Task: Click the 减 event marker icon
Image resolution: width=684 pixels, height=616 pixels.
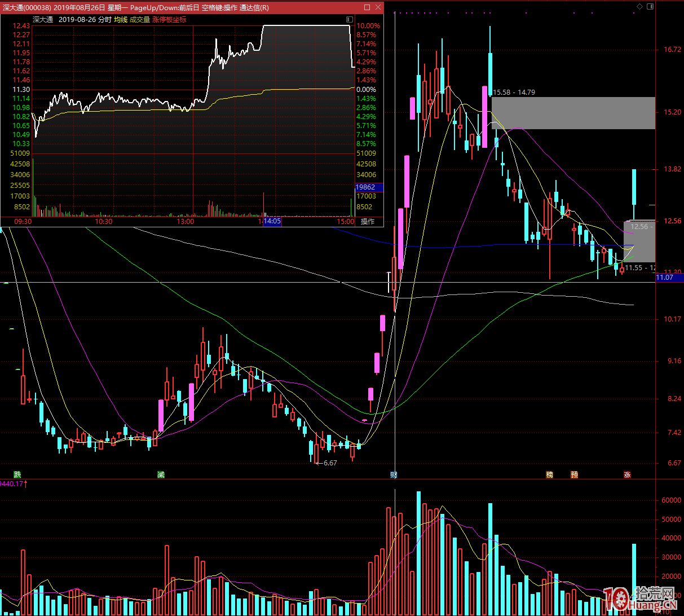Action: (161, 475)
